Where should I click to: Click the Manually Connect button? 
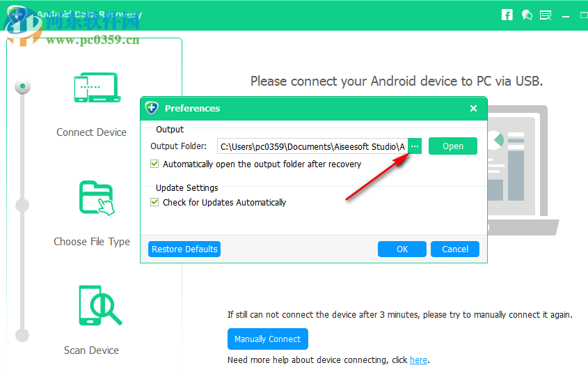[x=268, y=339]
